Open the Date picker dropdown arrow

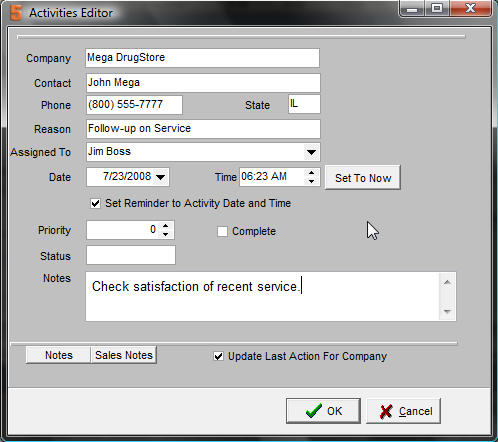click(161, 177)
